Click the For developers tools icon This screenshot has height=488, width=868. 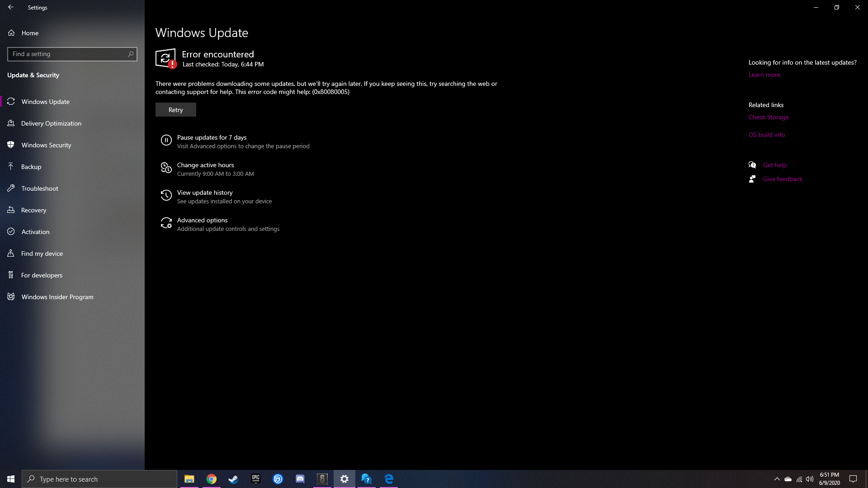11,275
